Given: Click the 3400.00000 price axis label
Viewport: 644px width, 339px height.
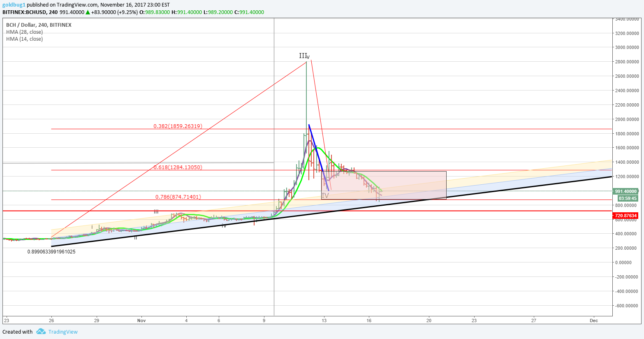Looking at the screenshot, I should click(x=627, y=19).
